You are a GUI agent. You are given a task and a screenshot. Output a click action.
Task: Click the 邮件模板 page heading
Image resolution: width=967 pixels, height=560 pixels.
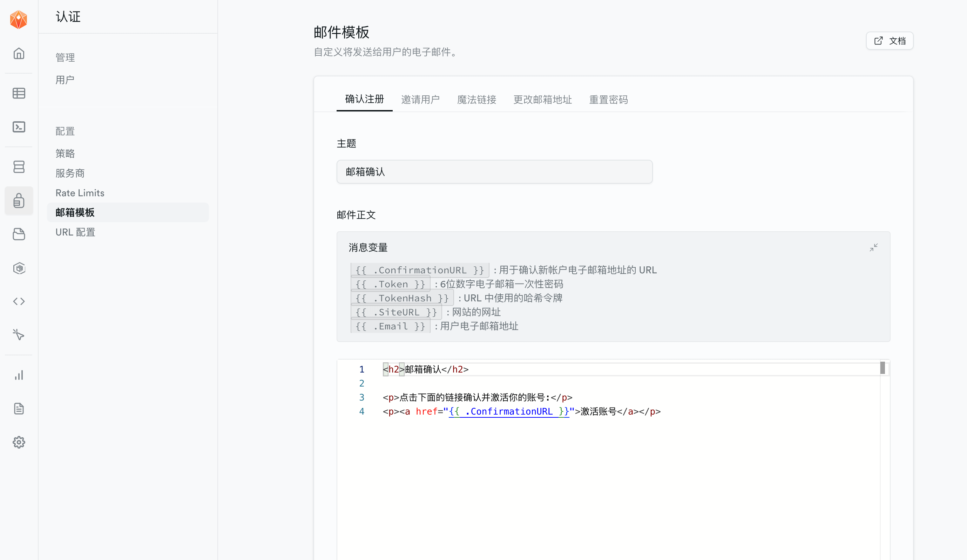click(341, 32)
